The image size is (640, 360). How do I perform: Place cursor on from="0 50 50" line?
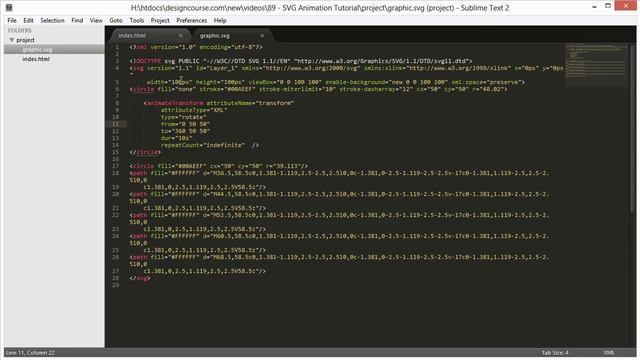point(185,124)
